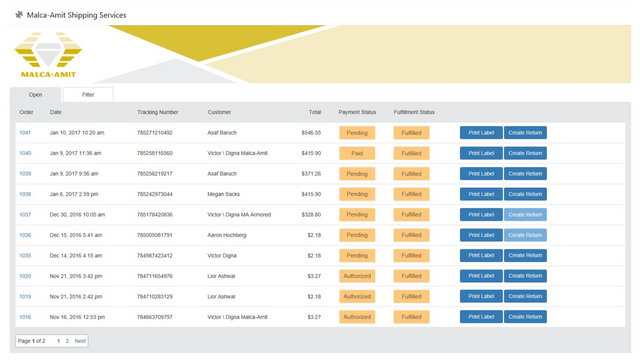Click the Date column header

pos(56,112)
